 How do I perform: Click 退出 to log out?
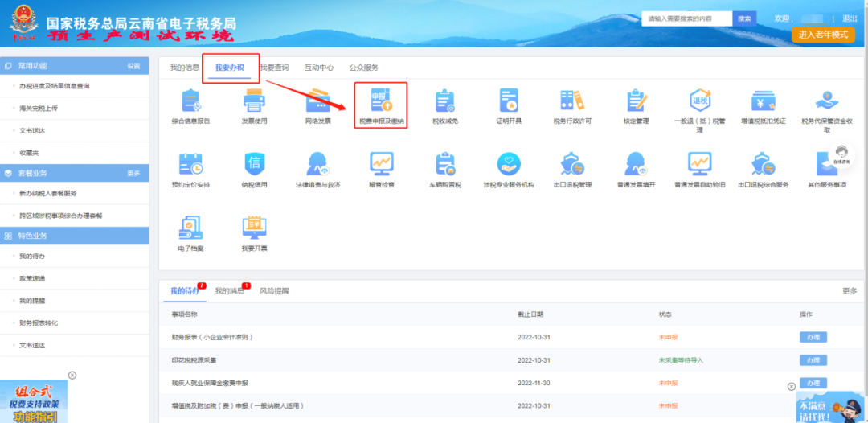(850, 18)
